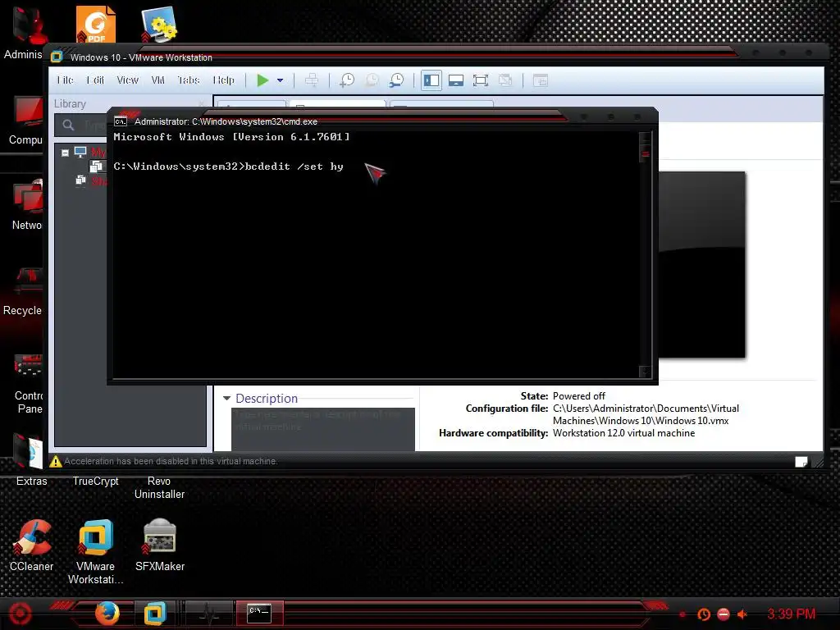
Task: Click into the description text box
Action: point(323,429)
